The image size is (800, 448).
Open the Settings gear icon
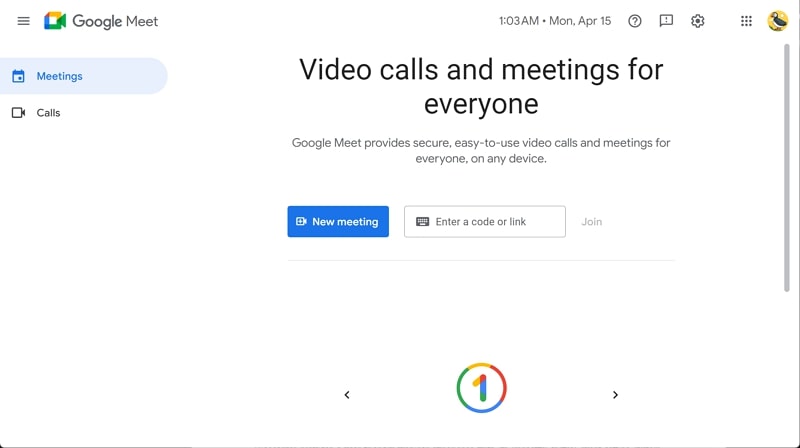(x=697, y=21)
